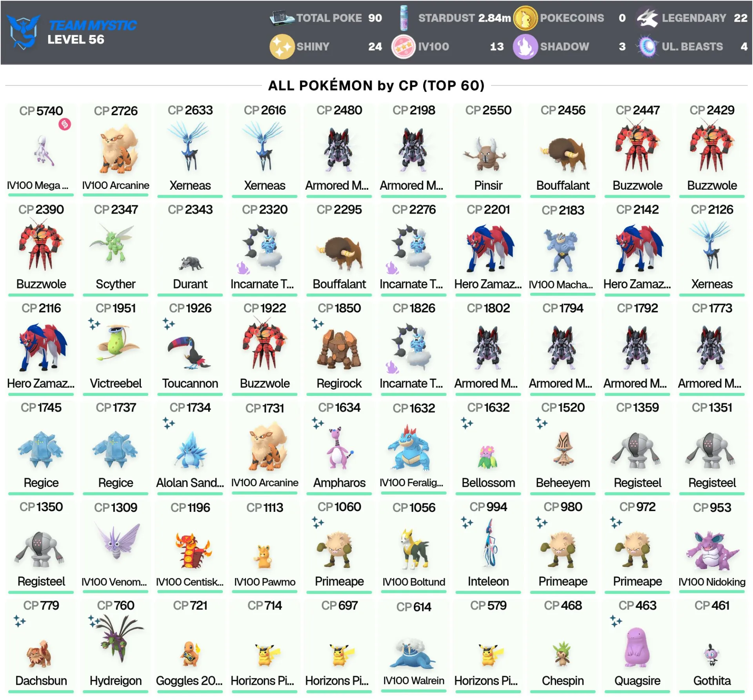
Task: Click the Team Mystic emblem icon
Action: tap(24, 32)
